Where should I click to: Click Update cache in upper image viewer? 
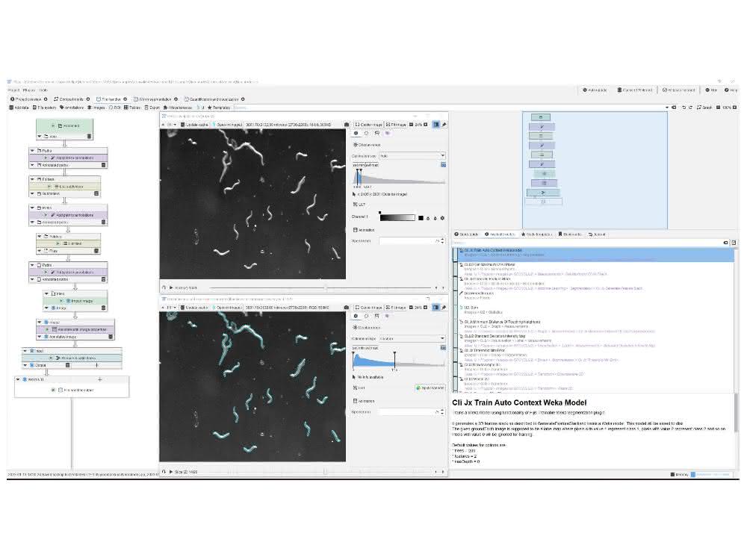(x=194, y=125)
